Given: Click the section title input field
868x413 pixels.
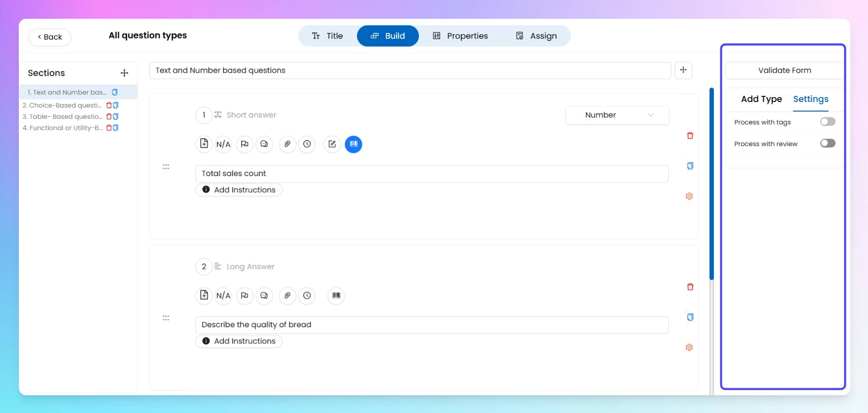Looking at the screenshot, I should pos(410,71).
